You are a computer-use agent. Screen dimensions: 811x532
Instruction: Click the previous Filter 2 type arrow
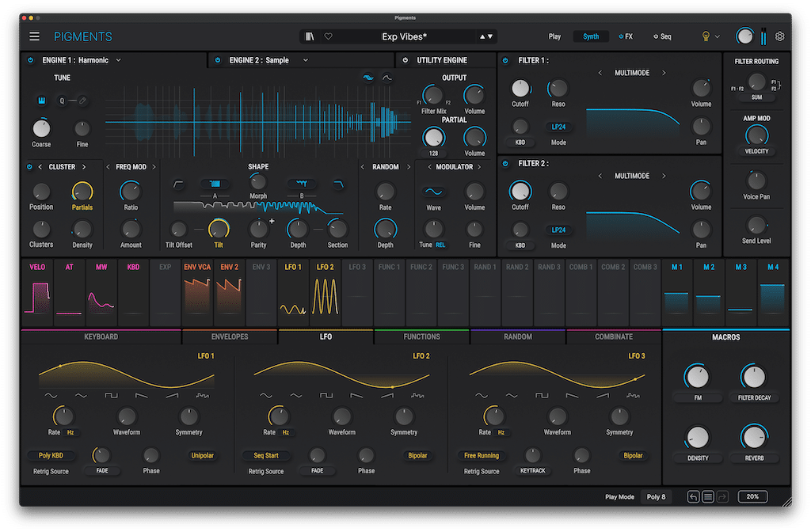click(600, 176)
